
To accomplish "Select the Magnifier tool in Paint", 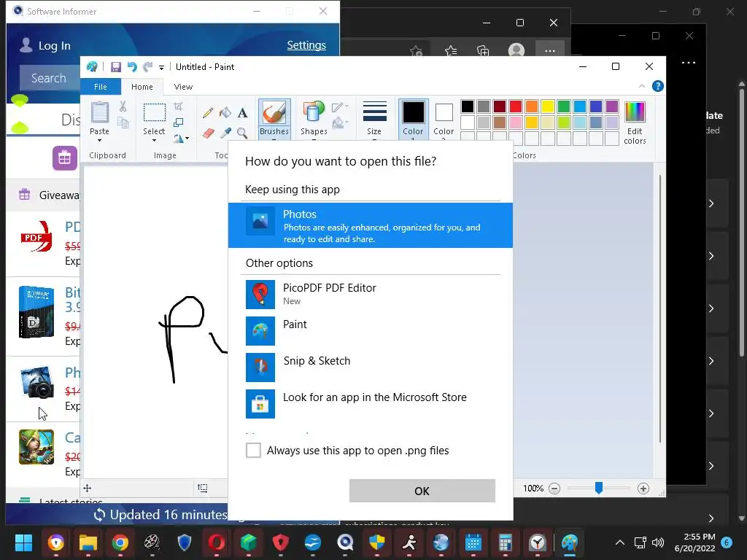I will [x=242, y=133].
